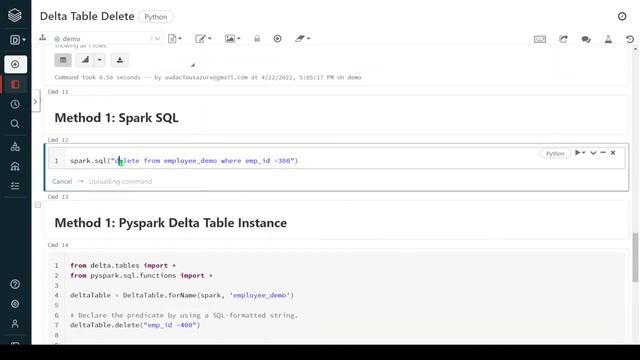This screenshot has width=640, height=360.
Task: Click the Method 1: Spark SQL heading
Action: 116,118
